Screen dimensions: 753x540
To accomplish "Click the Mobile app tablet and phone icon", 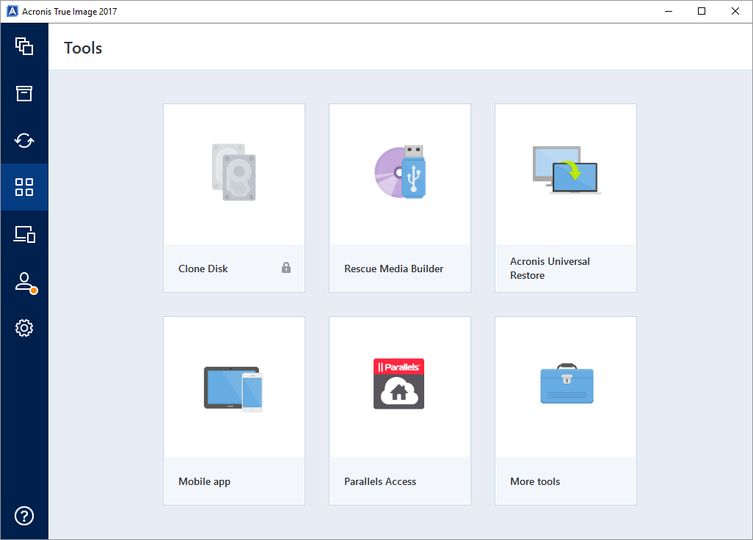I will click(x=233, y=389).
